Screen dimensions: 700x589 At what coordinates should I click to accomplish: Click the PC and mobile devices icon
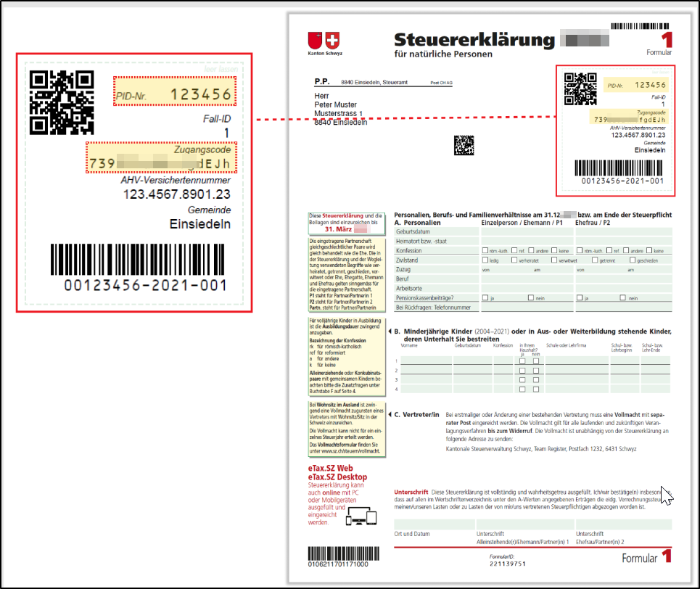[362, 516]
